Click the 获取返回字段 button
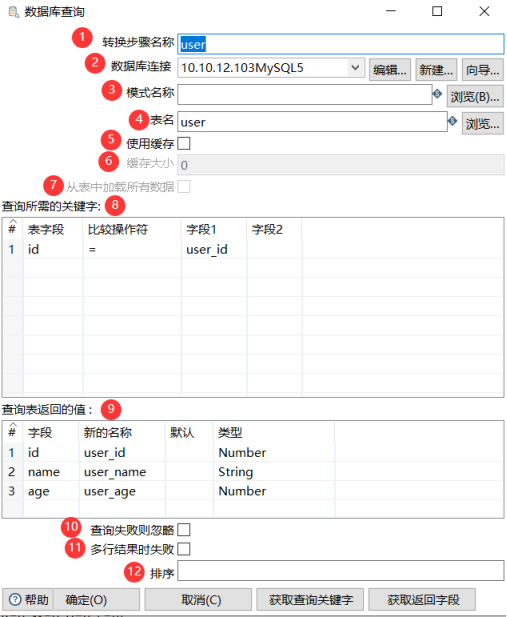The width and height of the screenshot is (507, 617). pos(422,600)
